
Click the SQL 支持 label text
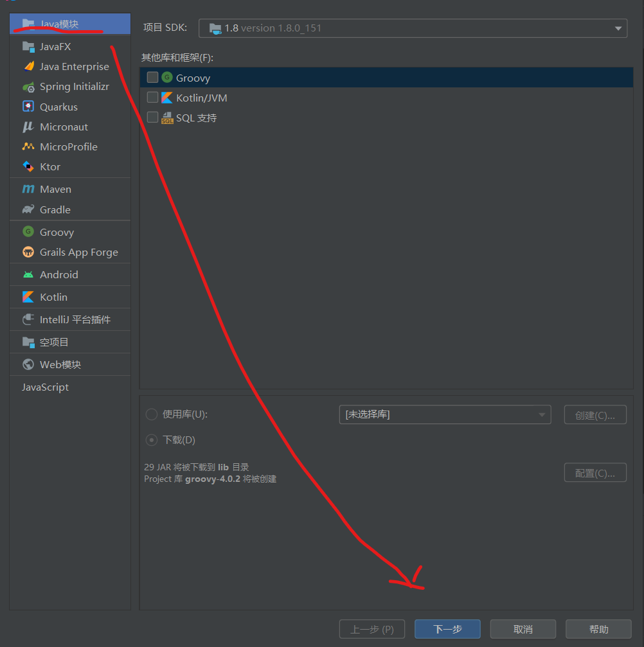click(x=197, y=118)
